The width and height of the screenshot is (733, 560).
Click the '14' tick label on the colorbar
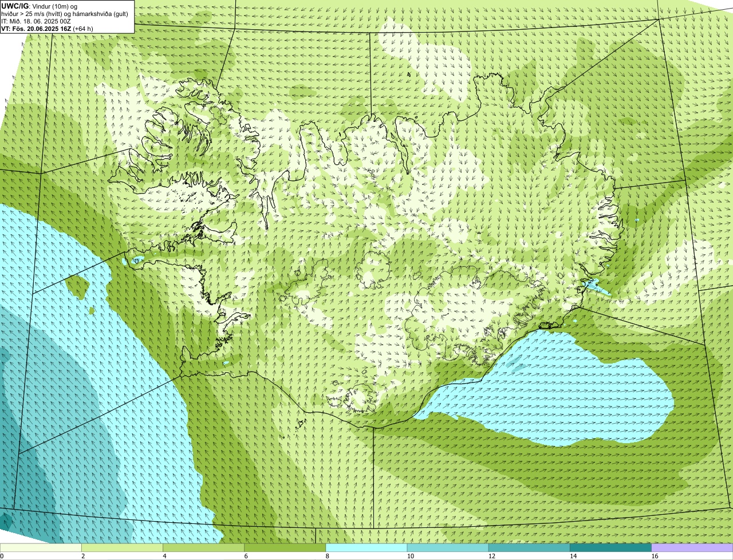click(x=573, y=556)
